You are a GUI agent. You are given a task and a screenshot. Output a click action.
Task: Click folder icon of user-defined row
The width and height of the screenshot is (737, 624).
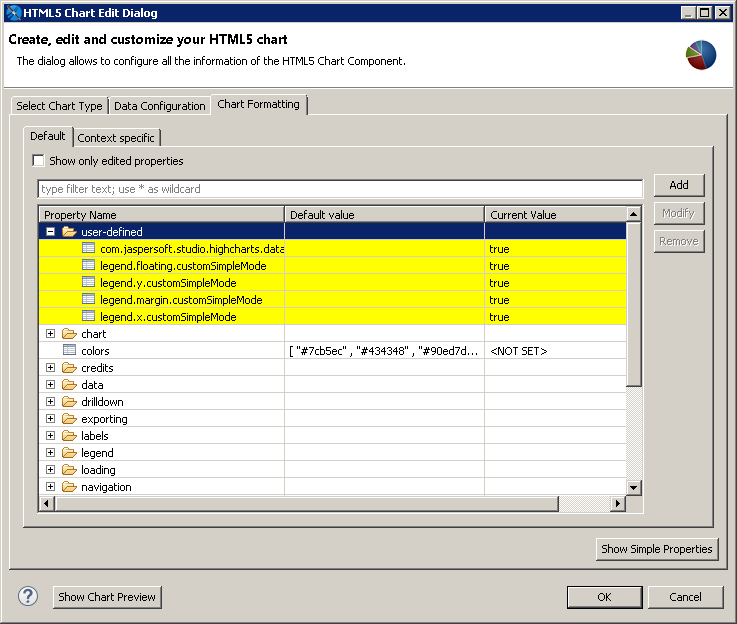[69, 232]
